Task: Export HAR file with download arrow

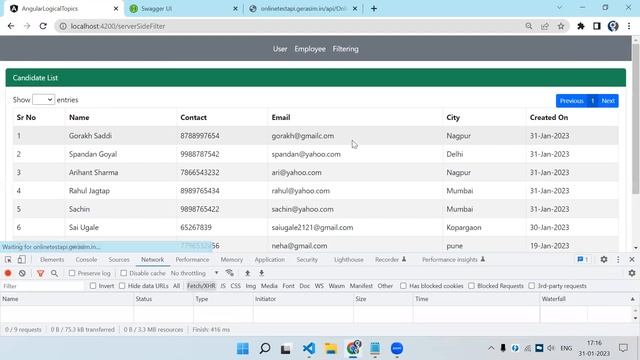Action: [x=262, y=273]
